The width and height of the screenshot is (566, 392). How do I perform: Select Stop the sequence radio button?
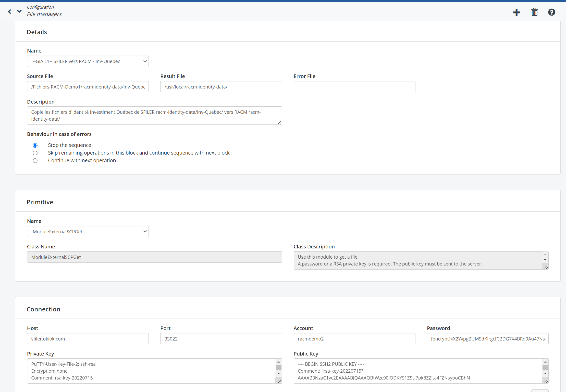[x=35, y=145]
